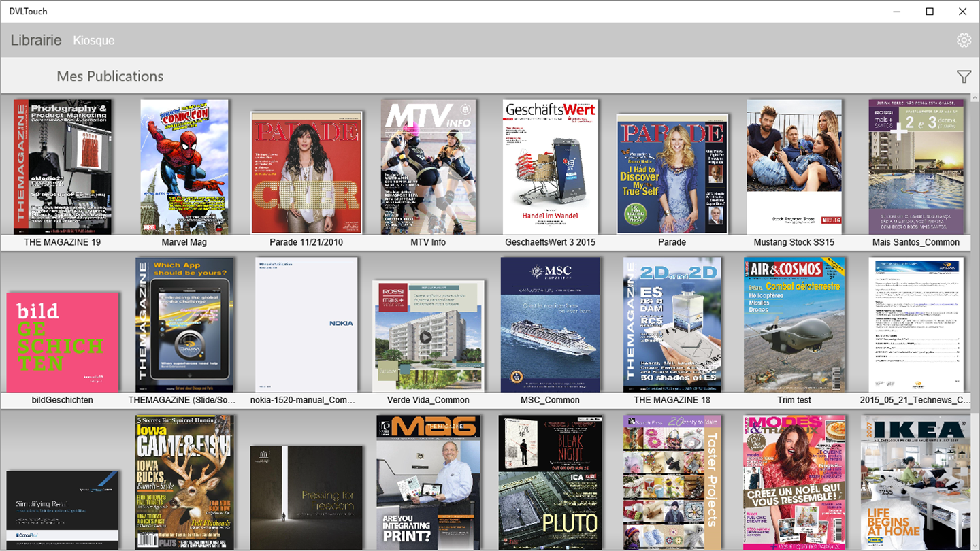Screen dimensions: 980x551
Task: Open the MAG 'Are You Integrating Print' cover
Action: click(428, 482)
